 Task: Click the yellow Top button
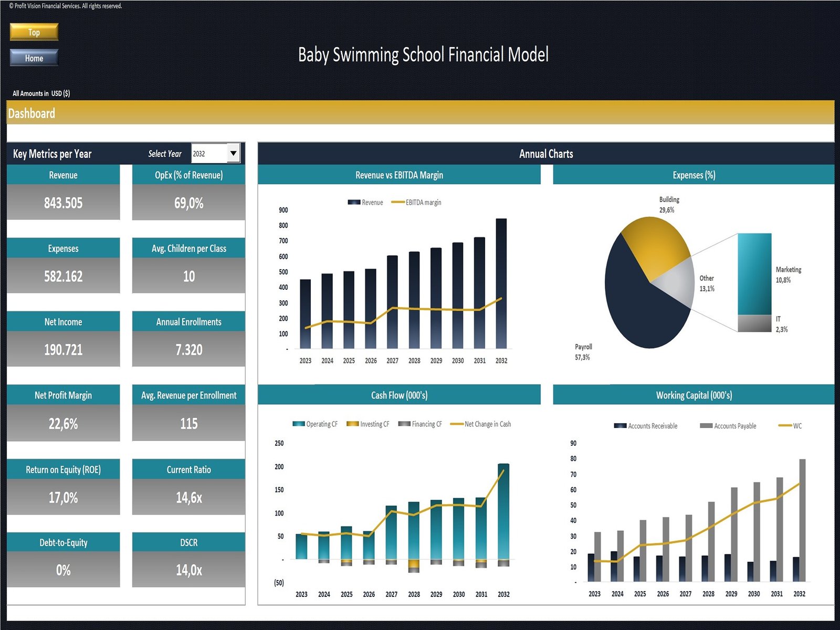pyautogui.click(x=34, y=32)
